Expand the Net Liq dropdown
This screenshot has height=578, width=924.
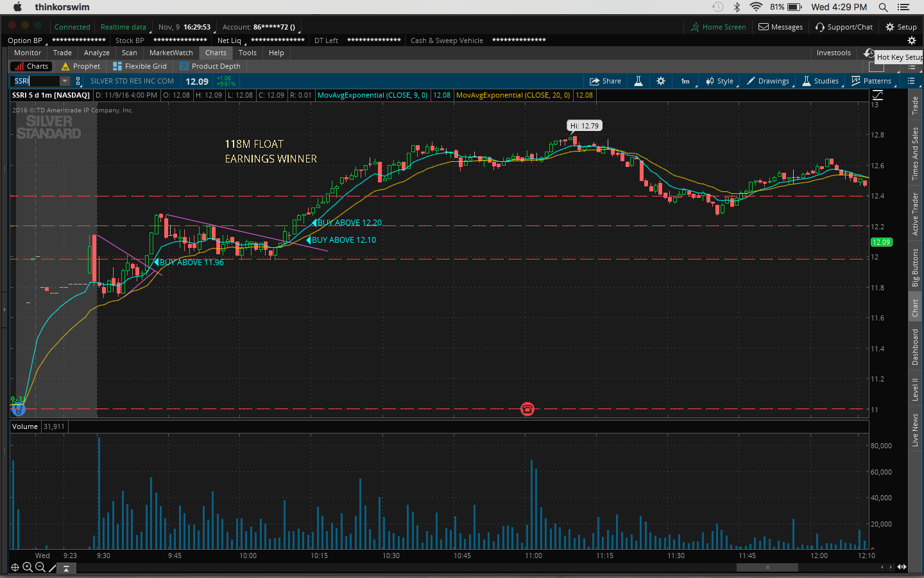tap(230, 40)
